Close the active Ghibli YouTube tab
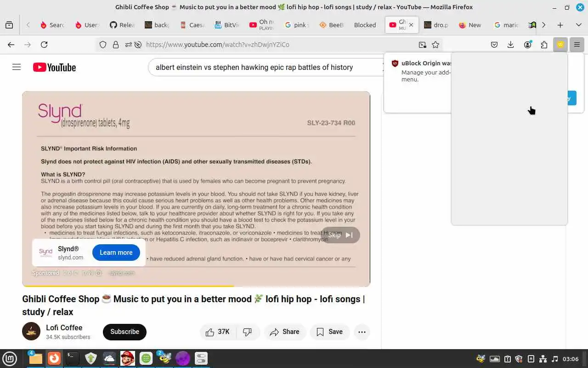 tap(411, 25)
